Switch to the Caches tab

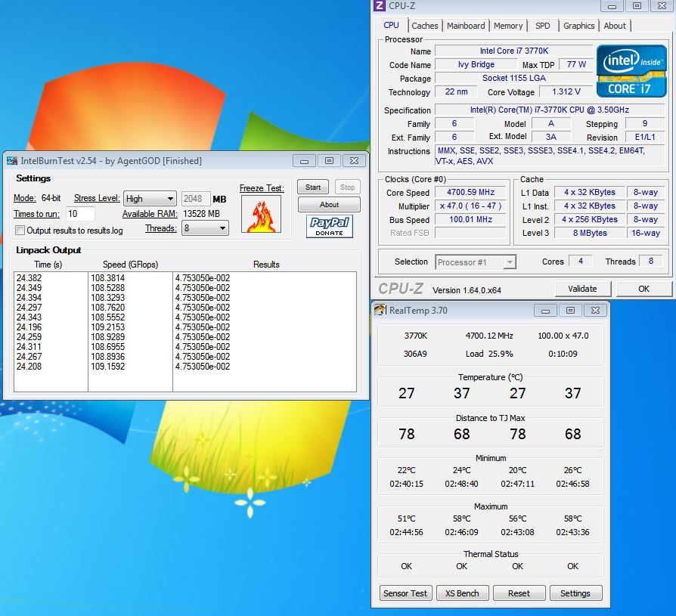pos(425,26)
